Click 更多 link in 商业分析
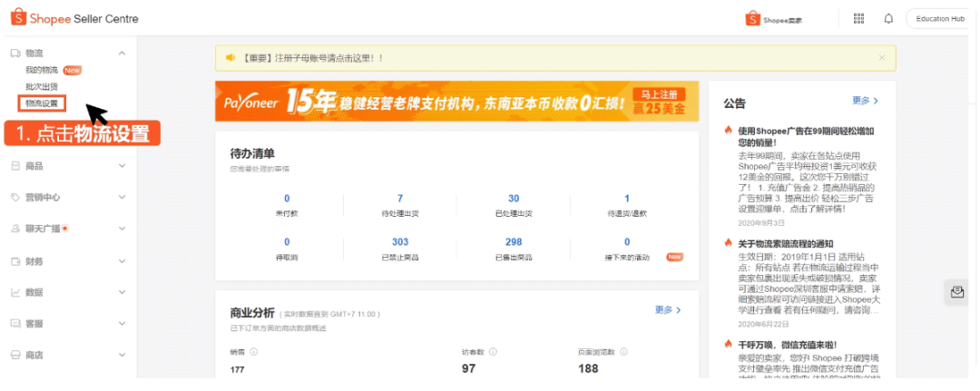Viewport: 980px width, 391px height. (x=668, y=309)
